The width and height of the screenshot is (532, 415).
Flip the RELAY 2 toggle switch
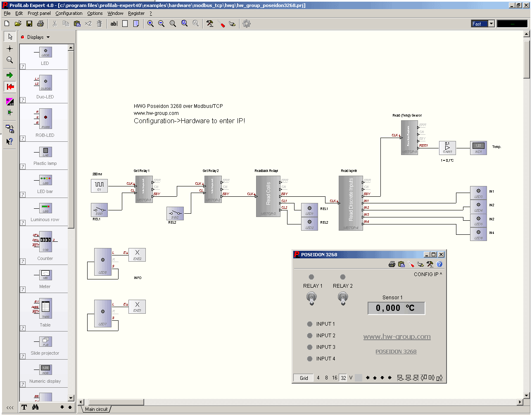[342, 298]
